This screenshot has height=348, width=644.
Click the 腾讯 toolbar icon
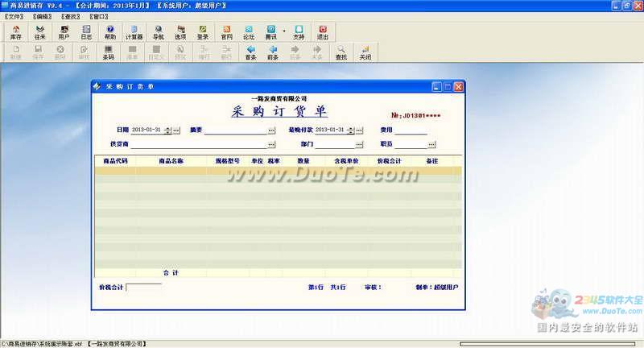pos(270,32)
